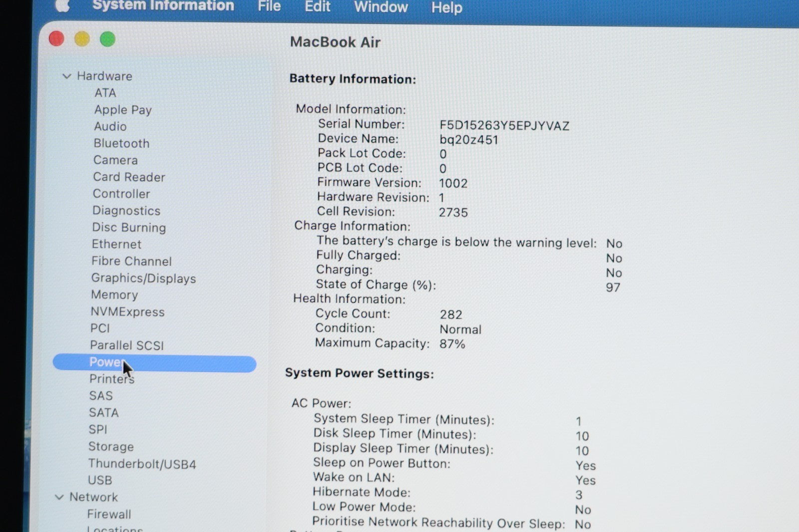Viewport: 799px width, 532px height.
Task: Collapse the Network section chevron
Action: [59, 497]
